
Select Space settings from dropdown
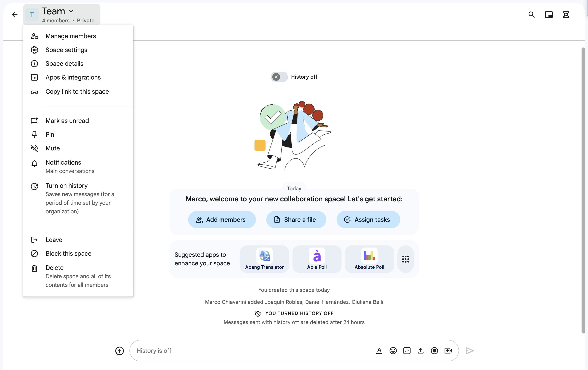(x=66, y=50)
